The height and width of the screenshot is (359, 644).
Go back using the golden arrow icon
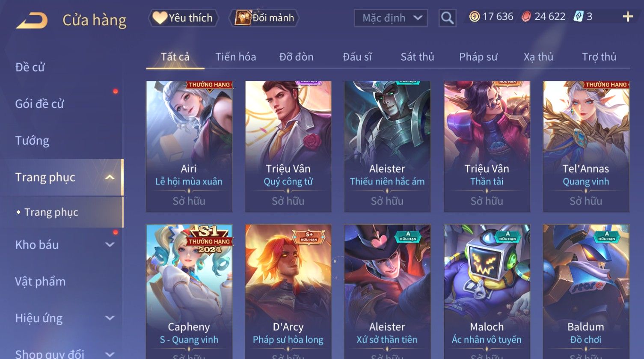click(x=32, y=20)
